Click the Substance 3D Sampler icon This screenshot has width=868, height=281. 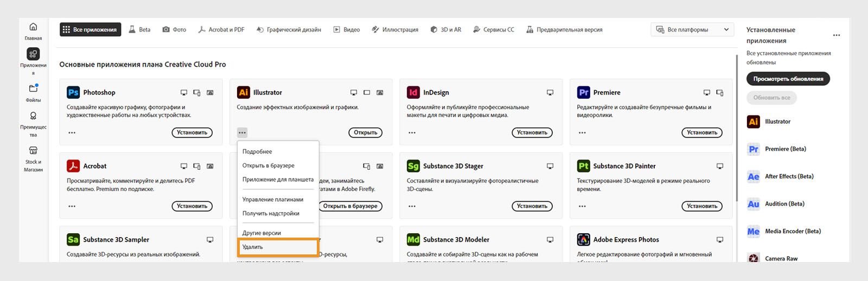point(73,239)
